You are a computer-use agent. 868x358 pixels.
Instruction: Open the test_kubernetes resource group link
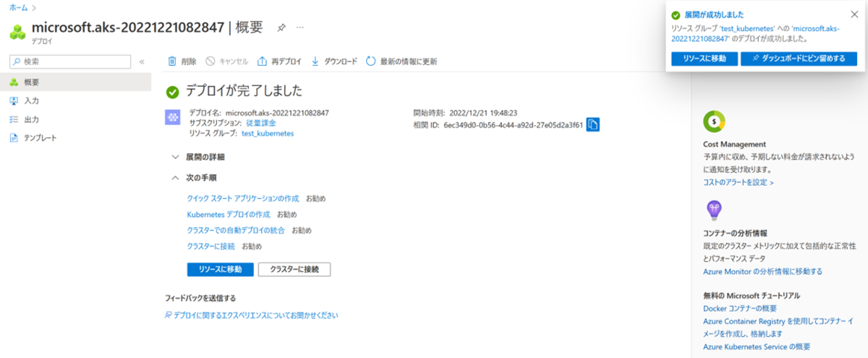click(x=268, y=133)
